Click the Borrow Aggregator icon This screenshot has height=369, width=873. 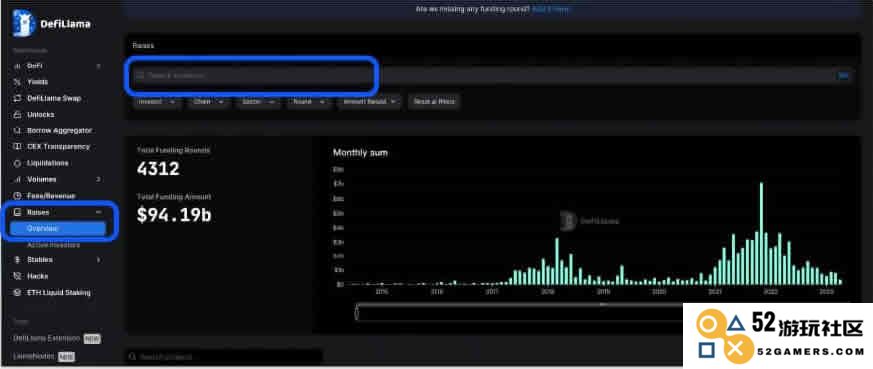tap(17, 131)
